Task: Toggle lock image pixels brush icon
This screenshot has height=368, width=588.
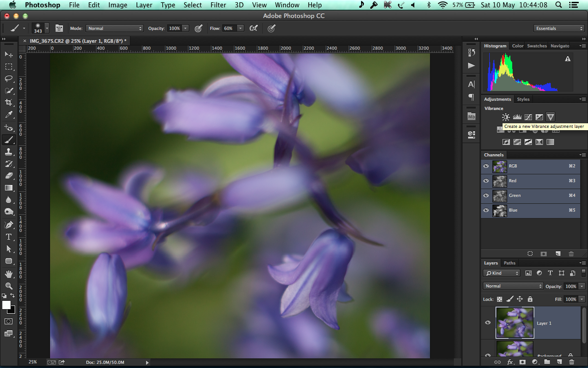Action: coord(509,299)
